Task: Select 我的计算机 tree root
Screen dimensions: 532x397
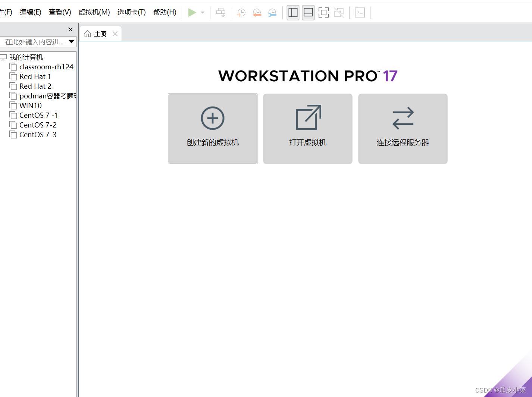Action: click(26, 57)
